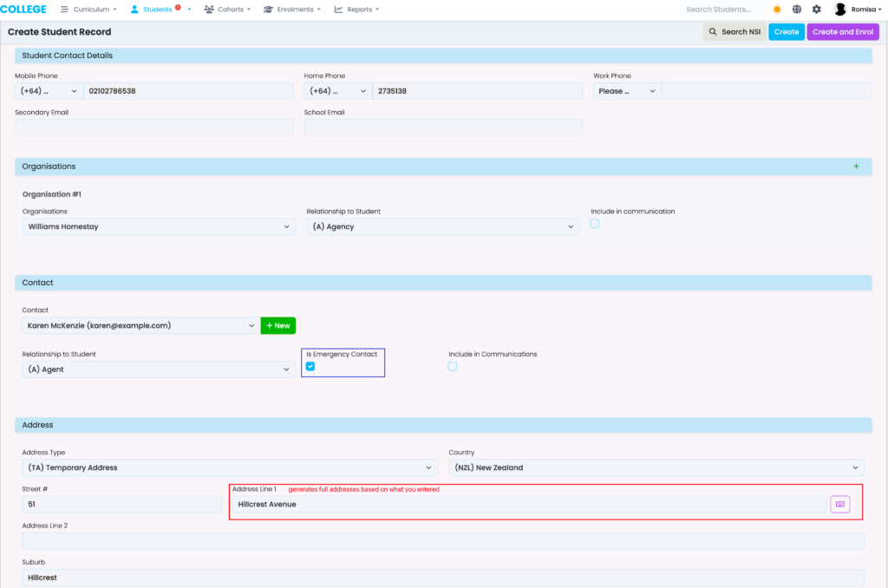Open the Address Type dropdown
Screen dimensions: 888x588
[230, 467]
